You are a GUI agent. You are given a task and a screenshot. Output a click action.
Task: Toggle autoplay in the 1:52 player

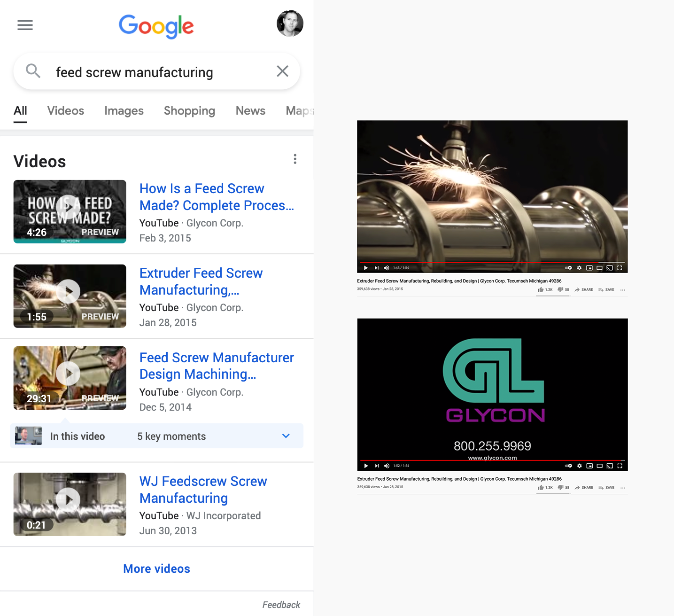(x=568, y=466)
